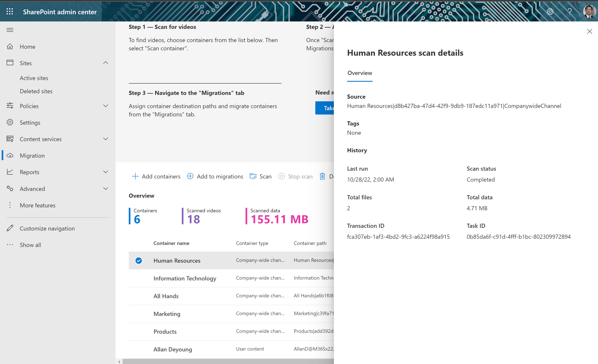Viewport: 598px width, 364px height.
Task: Select the Information Technology container row
Action: pos(185,278)
